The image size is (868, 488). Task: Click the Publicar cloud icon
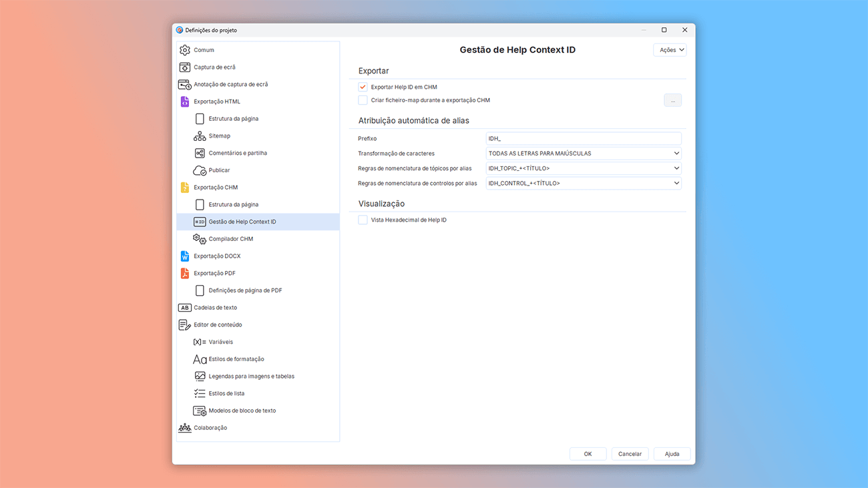[x=200, y=170]
